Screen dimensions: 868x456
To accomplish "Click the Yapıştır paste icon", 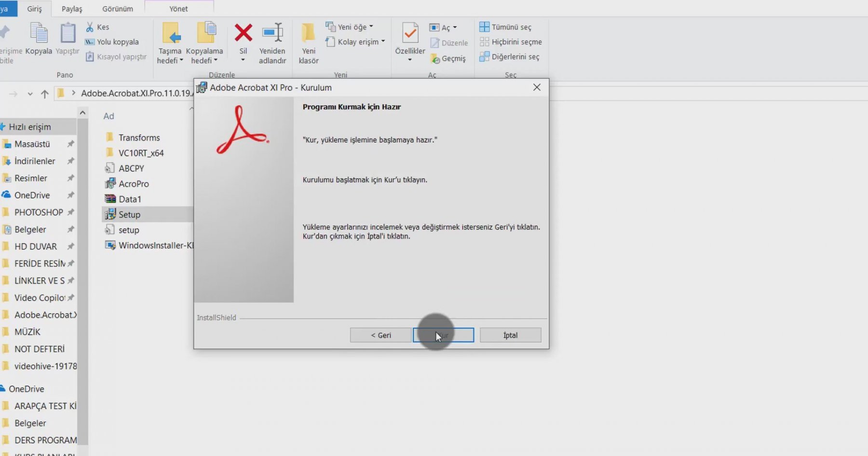I will (68, 34).
